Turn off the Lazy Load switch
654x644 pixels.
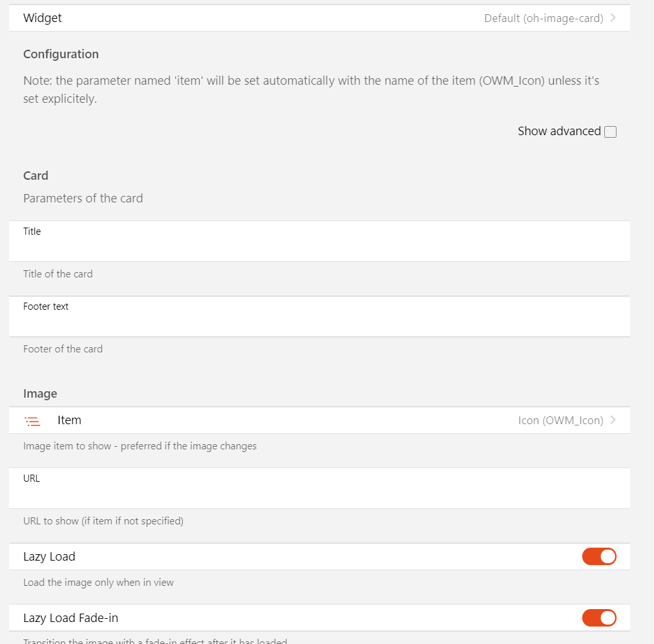tap(599, 557)
